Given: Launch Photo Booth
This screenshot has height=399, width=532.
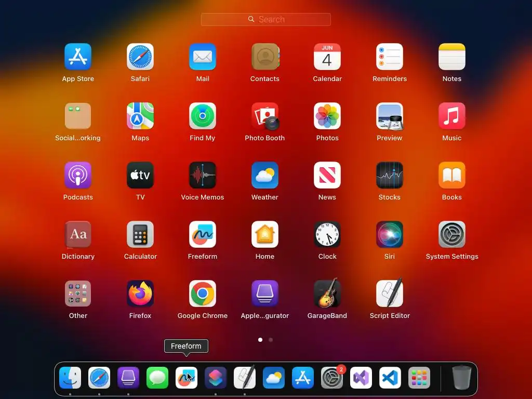Looking at the screenshot, I should click(x=265, y=116).
